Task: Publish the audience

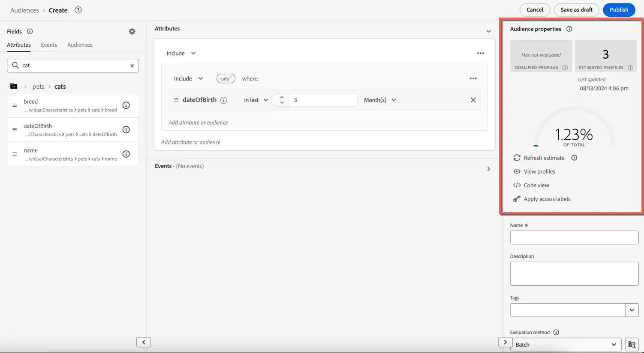Action: tap(619, 10)
